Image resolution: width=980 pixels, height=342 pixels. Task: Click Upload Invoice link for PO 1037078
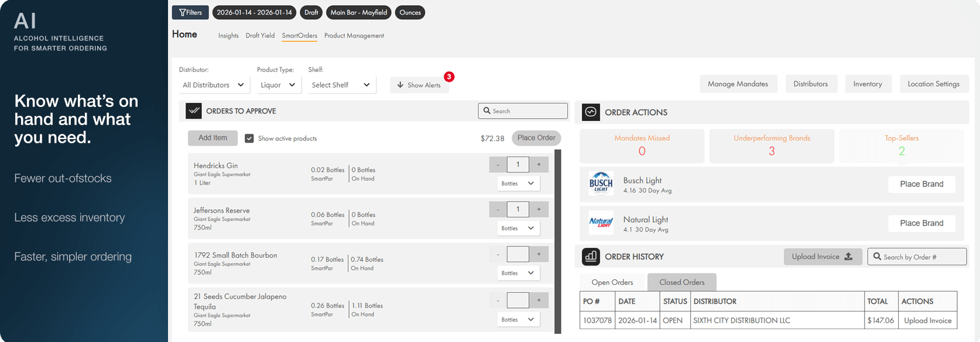point(927,320)
